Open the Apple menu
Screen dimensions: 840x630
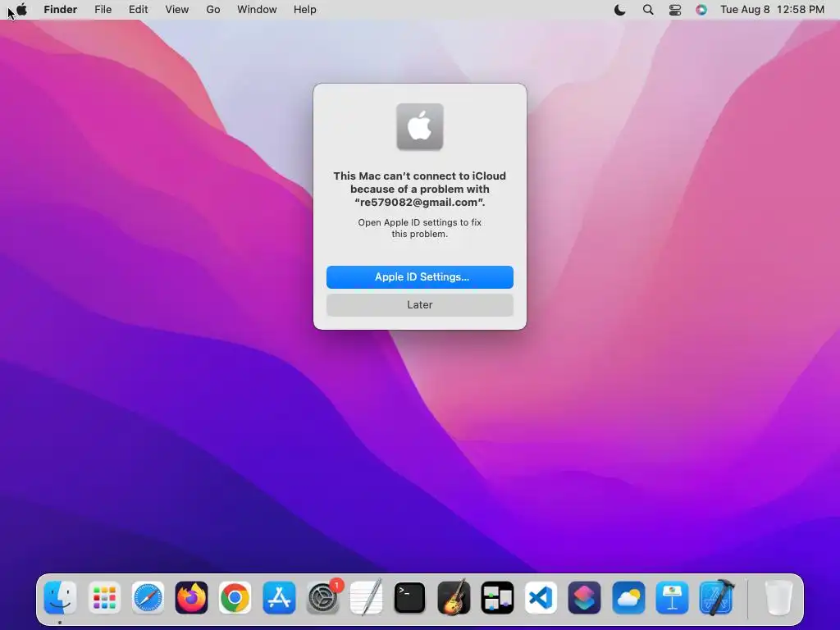pos(22,10)
